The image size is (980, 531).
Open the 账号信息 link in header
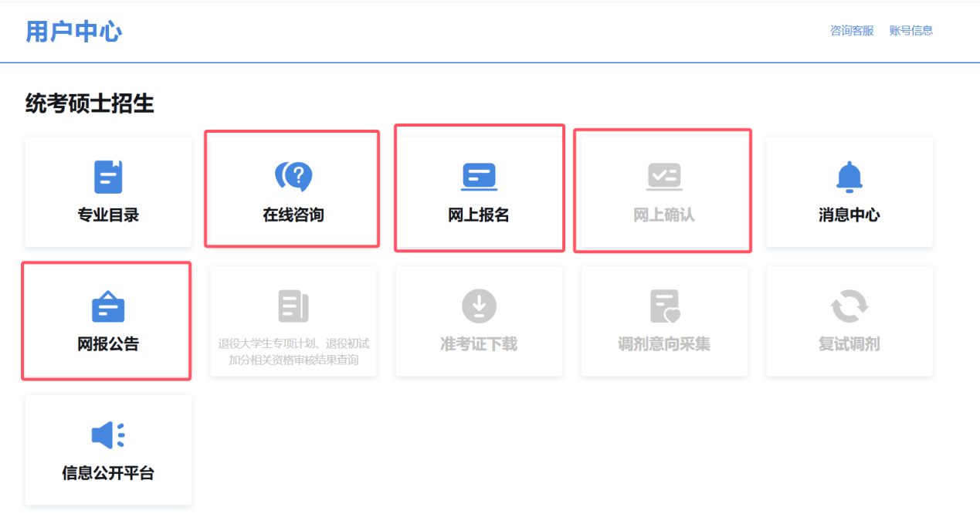911,31
